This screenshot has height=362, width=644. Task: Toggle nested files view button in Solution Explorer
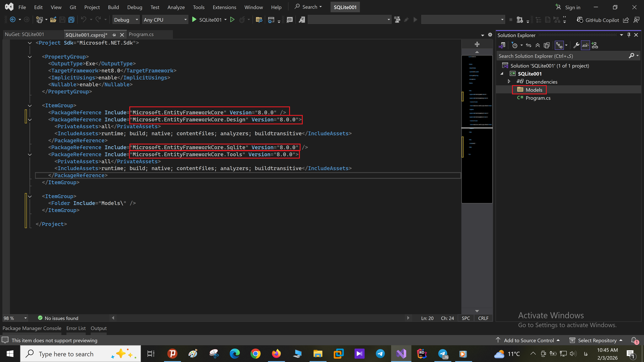[x=559, y=45]
